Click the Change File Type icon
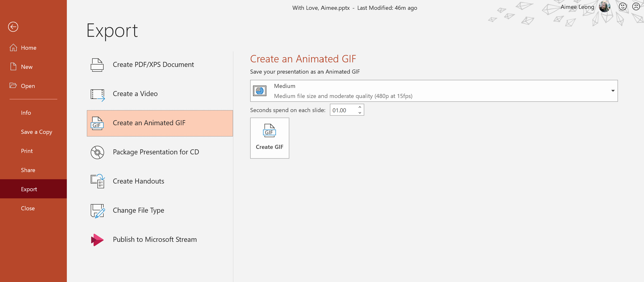 [97, 211]
